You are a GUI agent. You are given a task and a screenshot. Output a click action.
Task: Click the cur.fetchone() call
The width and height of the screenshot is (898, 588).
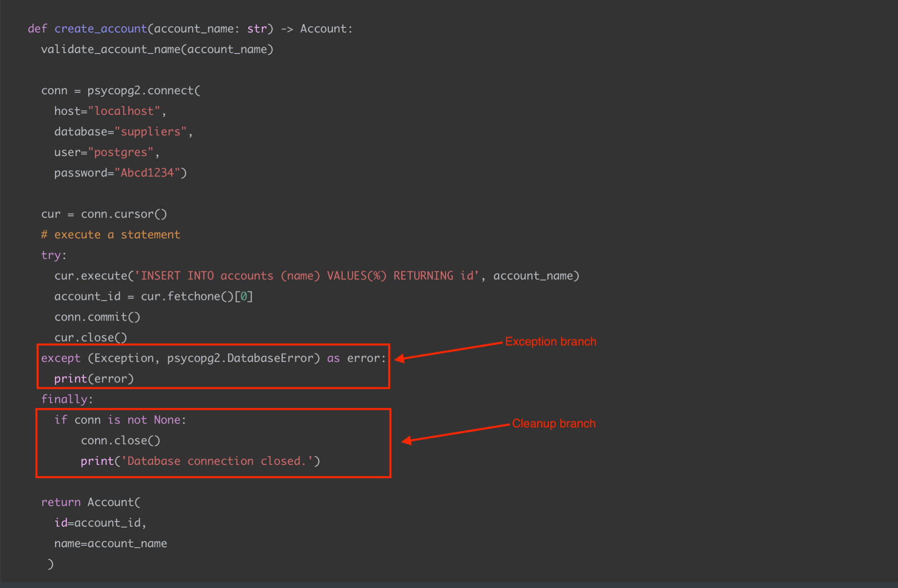click(188, 296)
